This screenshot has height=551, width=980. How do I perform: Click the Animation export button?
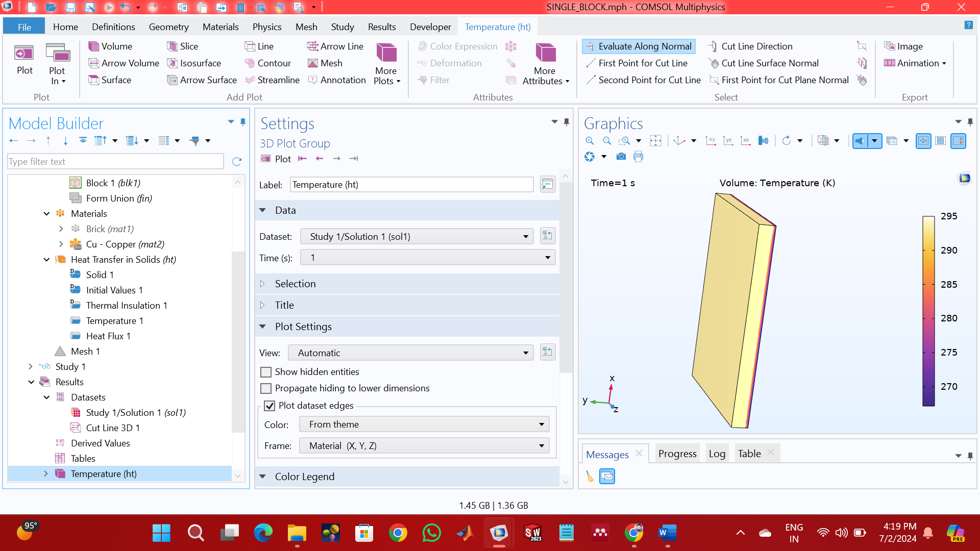coord(913,63)
